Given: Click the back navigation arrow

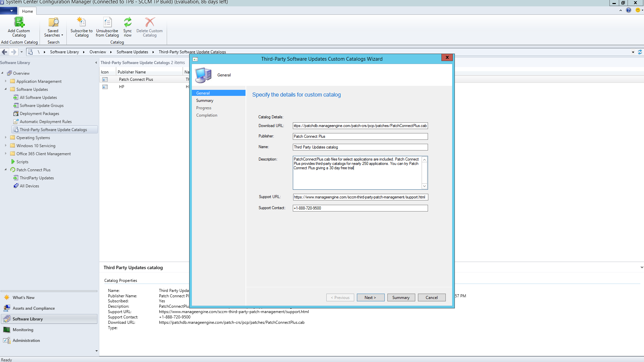Looking at the screenshot, I should pos(5,52).
